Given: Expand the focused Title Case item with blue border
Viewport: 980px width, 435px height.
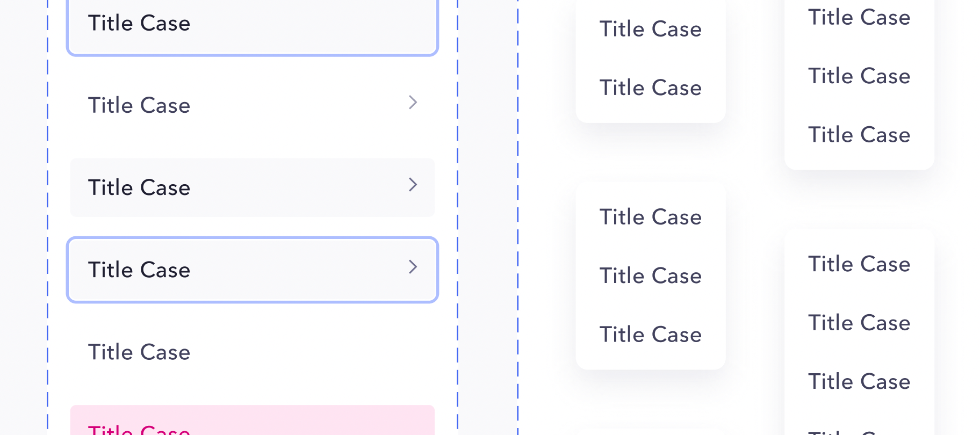Looking at the screenshot, I should 413,267.
